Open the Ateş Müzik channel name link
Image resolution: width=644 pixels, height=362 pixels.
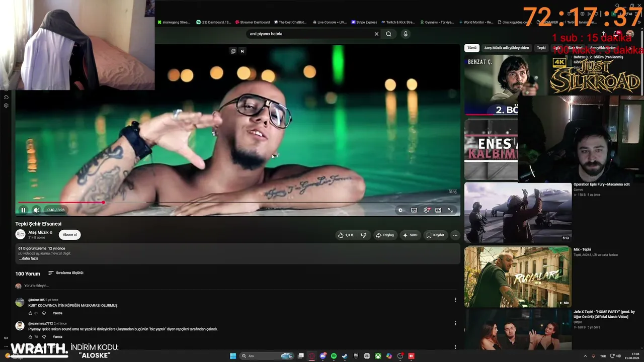pyautogui.click(x=38, y=232)
